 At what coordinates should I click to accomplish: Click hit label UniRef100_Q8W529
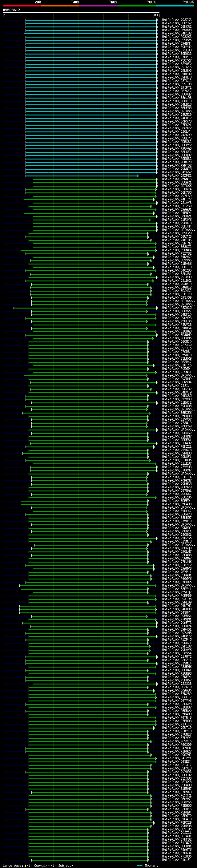coord(177,115)
